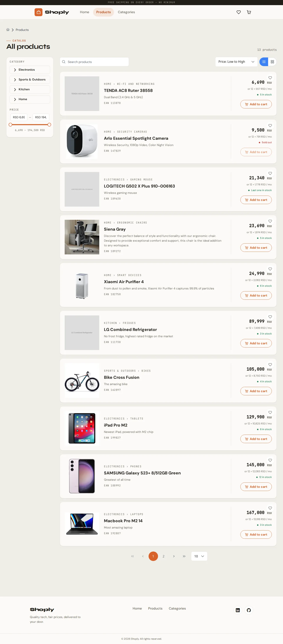Open the Price: Low to High sort dropdown
Image resolution: width=283 pixels, height=644 pixels.
click(x=236, y=62)
